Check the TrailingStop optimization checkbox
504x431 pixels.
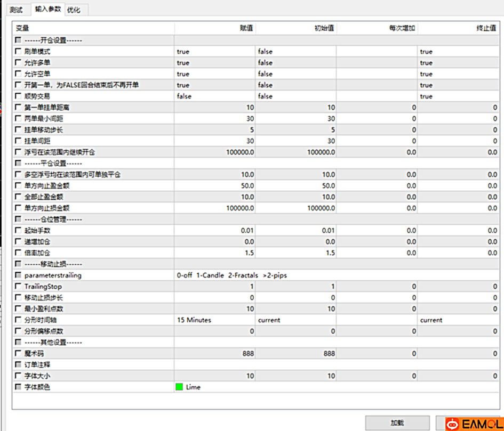(19, 287)
